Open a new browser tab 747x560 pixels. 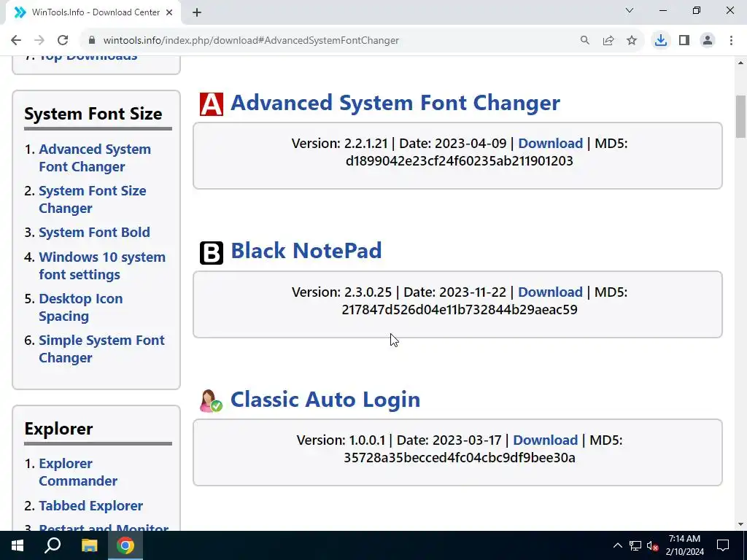pyautogui.click(x=197, y=12)
